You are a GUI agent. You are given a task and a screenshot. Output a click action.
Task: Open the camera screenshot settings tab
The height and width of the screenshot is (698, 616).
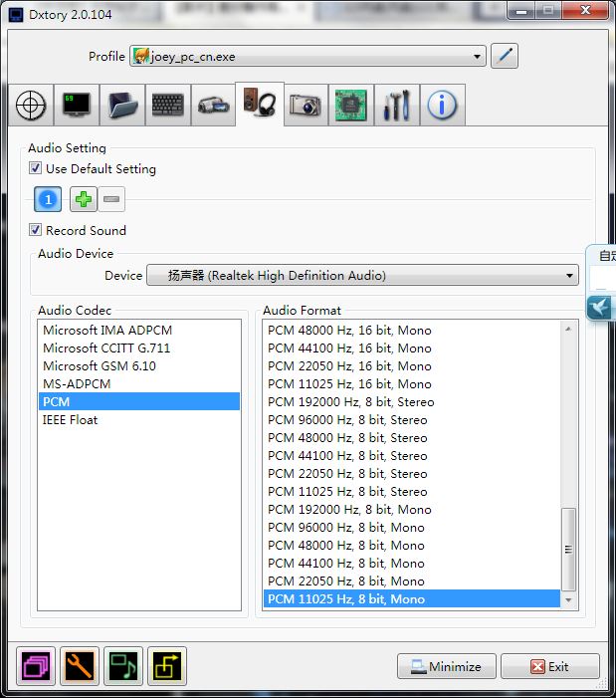pos(306,106)
